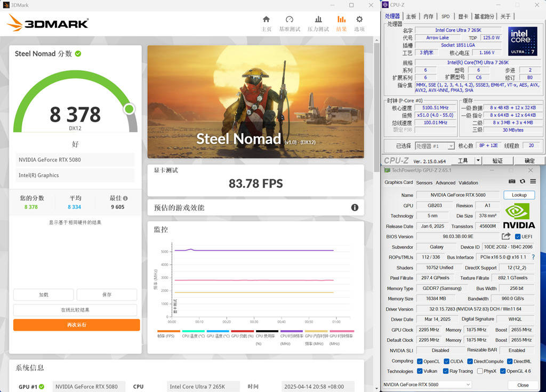
Task: Switch to CPU-Z 主板 (Mainboard) tab
Action: coord(411,17)
